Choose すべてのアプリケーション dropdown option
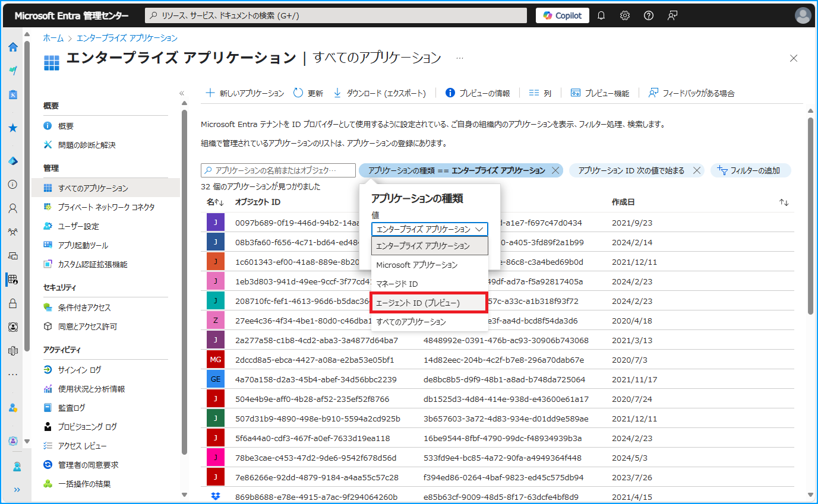The height and width of the screenshot is (504, 818). 429,322
